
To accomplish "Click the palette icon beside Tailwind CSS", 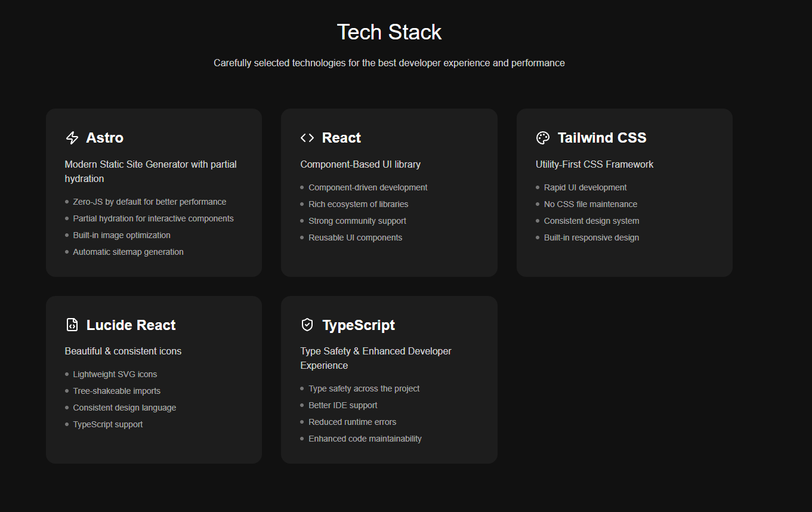I will pyautogui.click(x=543, y=138).
